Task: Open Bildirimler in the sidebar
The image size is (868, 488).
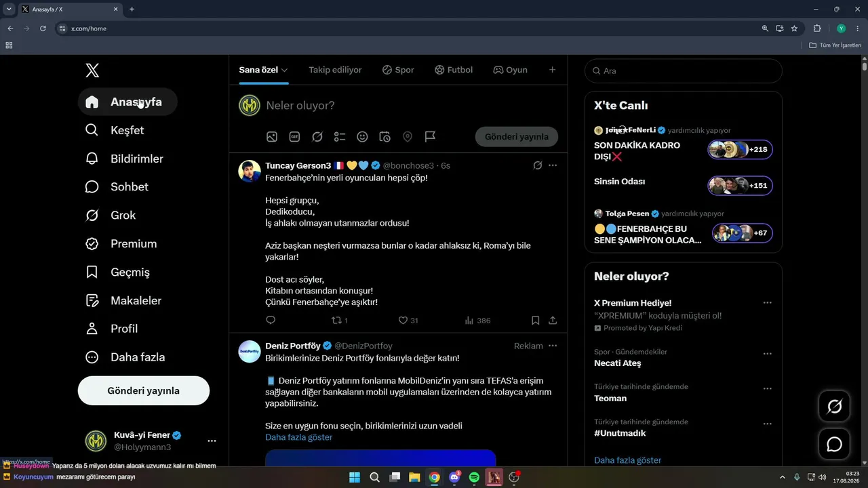Action: [125, 159]
